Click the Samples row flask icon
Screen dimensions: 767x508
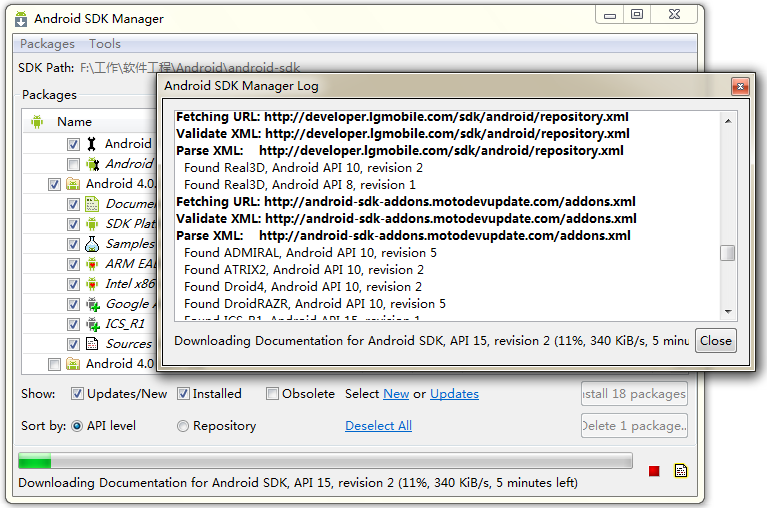(x=92, y=244)
